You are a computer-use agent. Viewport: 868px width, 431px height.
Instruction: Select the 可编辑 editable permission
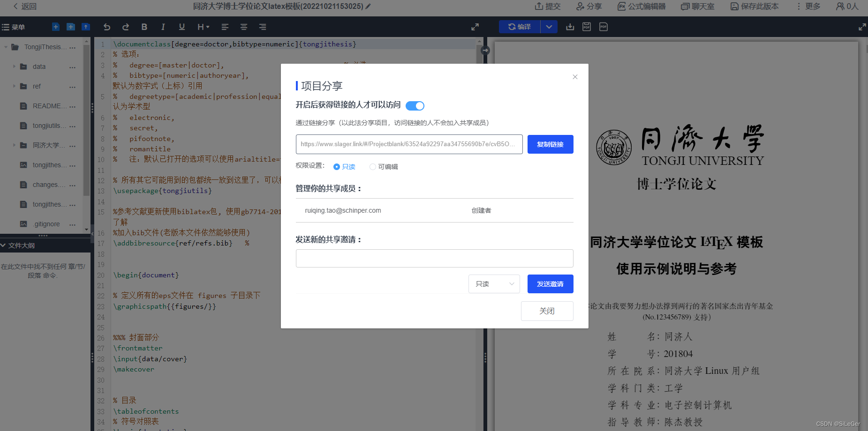384,167
